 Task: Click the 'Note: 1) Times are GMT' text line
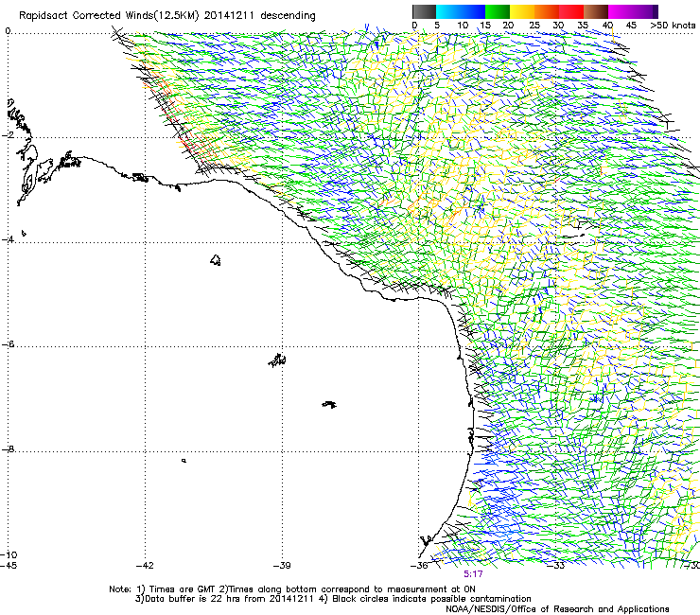tap(292, 589)
